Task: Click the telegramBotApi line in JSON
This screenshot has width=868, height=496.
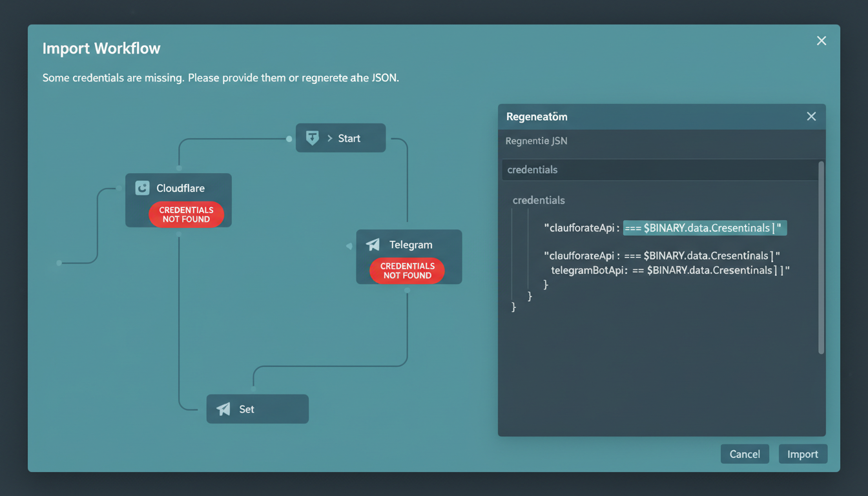Action: pyautogui.click(x=670, y=270)
